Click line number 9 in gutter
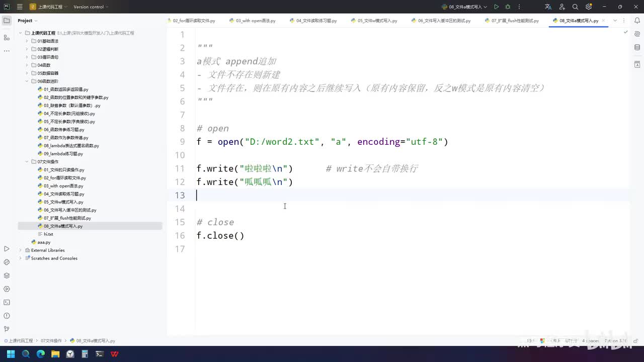644x362 pixels. (182, 142)
